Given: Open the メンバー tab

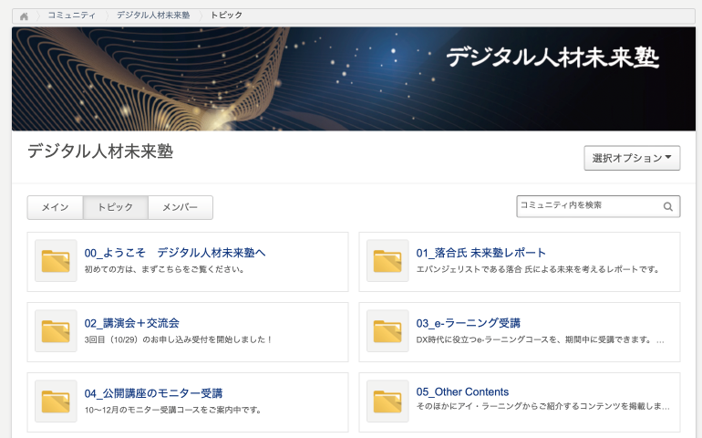Looking at the screenshot, I should 180,208.
